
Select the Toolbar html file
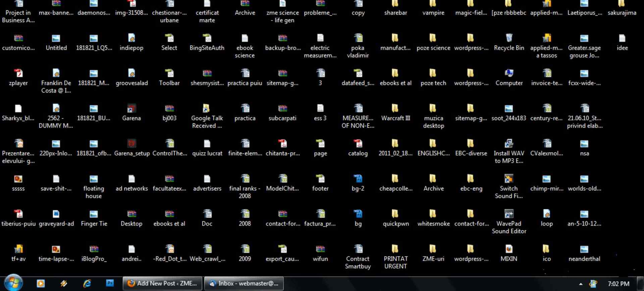[x=169, y=77]
